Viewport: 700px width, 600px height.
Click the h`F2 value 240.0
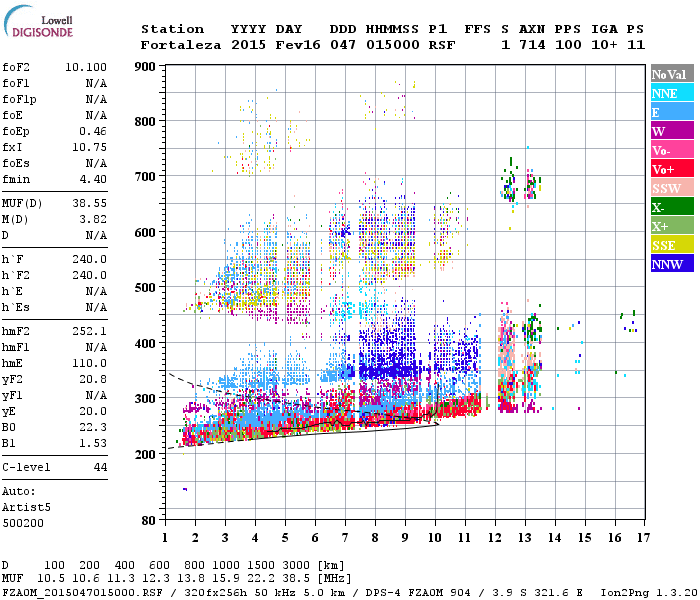coord(89,275)
